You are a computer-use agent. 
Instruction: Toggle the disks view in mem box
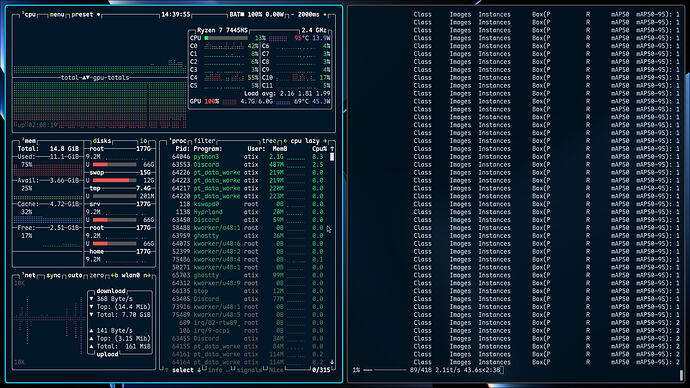click(x=102, y=141)
